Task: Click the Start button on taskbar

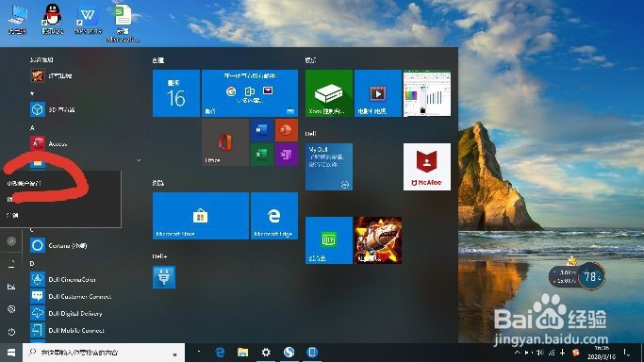Action: (11, 353)
